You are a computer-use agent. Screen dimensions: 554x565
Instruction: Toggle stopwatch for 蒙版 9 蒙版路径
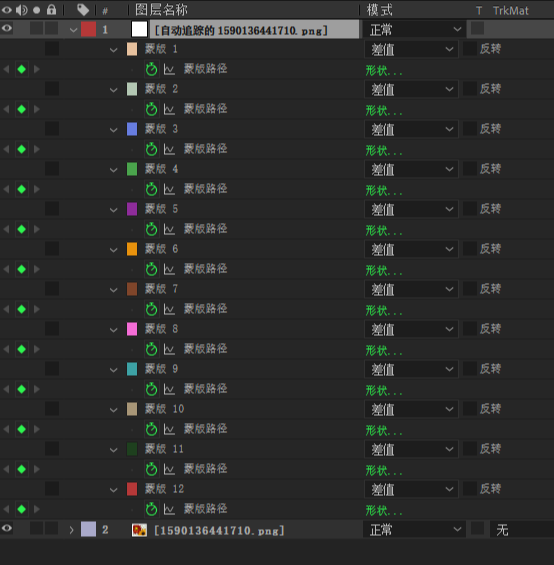[x=151, y=389]
